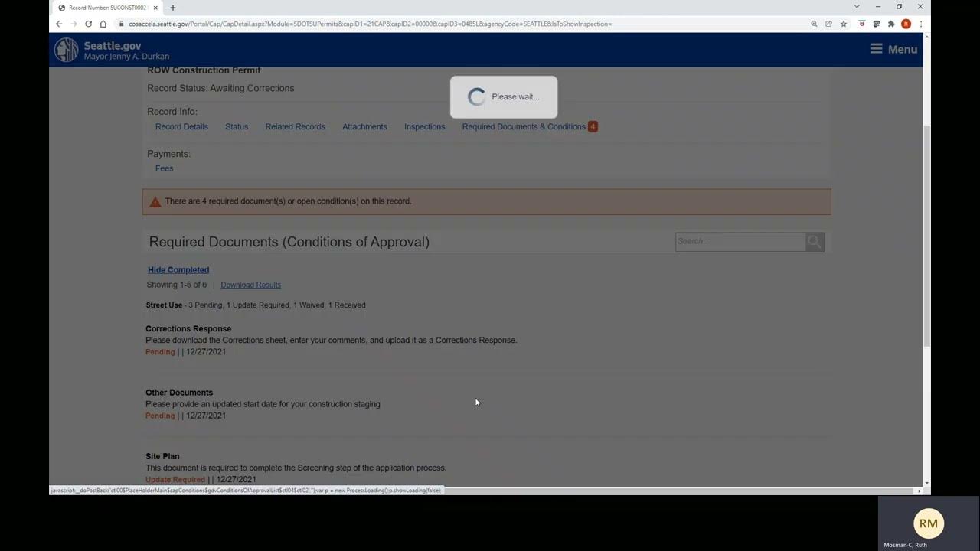Click the Site Plan heading
This screenshot has width=980, height=551.
[162, 456]
